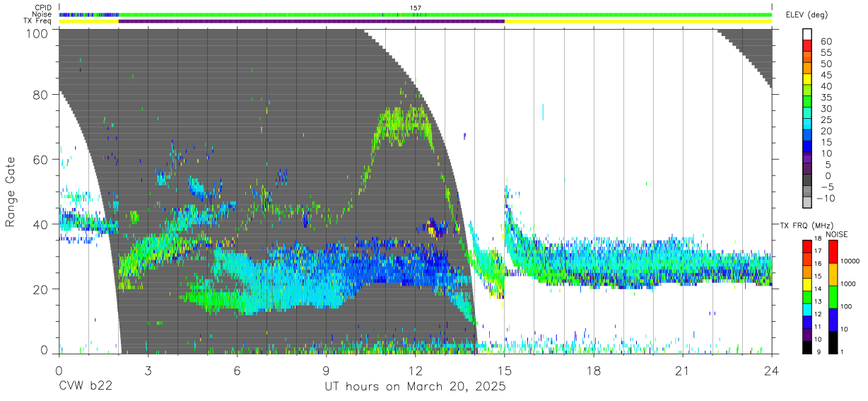Click the x-axis tick label '12'
This screenshot has height=401, width=868.
416,371
